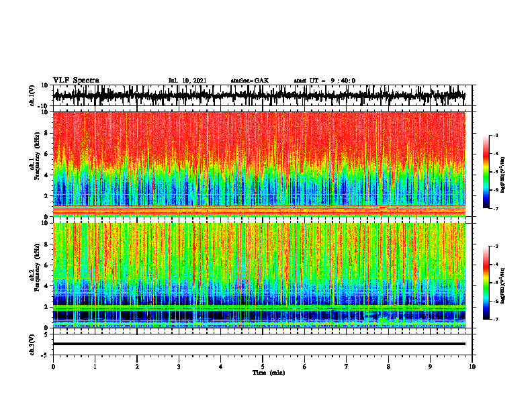Click the time-axis tick label "8"

388,367
